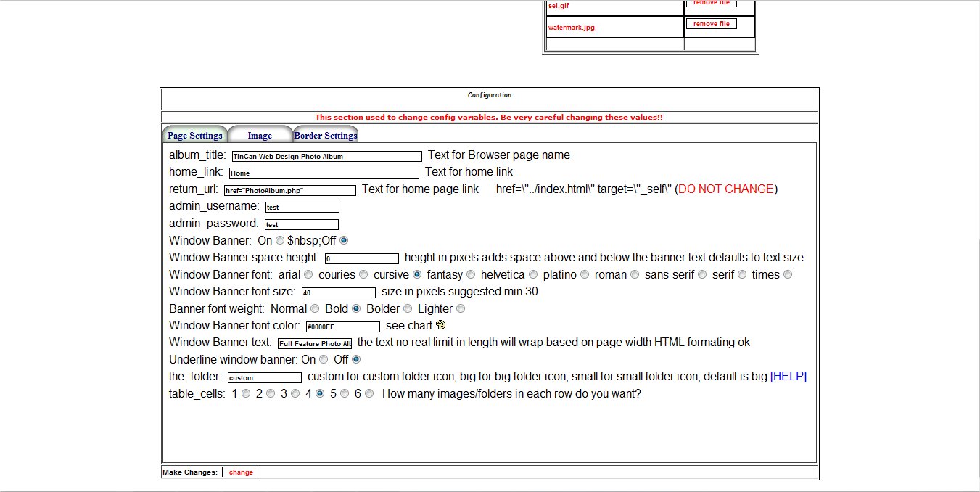This screenshot has height=492, width=980.
Task: Remove the watermark.jpg file
Action: pyautogui.click(x=711, y=24)
